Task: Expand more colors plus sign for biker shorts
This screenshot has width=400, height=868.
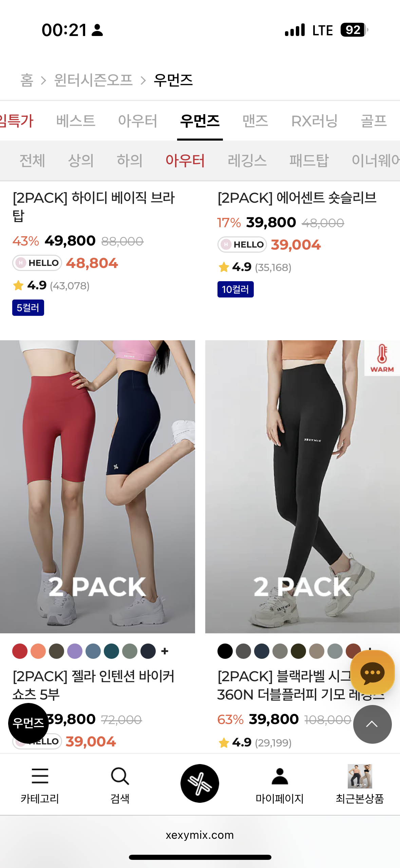Action: point(165,651)
